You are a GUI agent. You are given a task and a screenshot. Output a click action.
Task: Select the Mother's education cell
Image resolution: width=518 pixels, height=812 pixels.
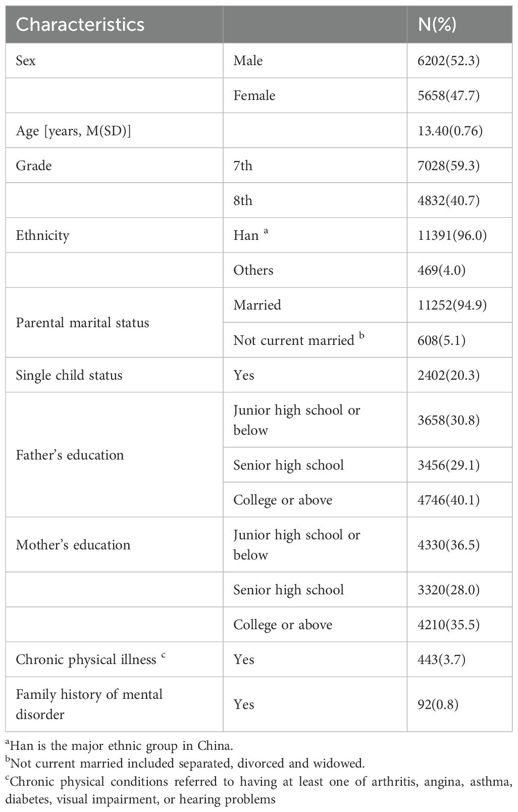click(x=73, y=545)
